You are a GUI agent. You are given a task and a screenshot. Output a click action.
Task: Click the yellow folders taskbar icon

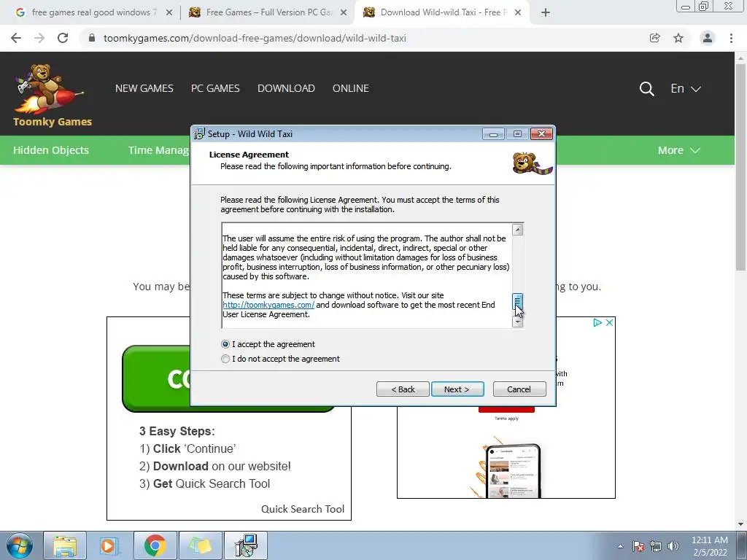(200, 545)
